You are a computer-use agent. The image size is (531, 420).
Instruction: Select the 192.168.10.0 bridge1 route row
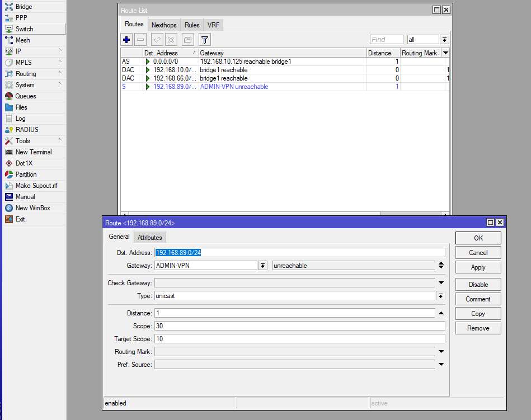(x=285, y=70)
